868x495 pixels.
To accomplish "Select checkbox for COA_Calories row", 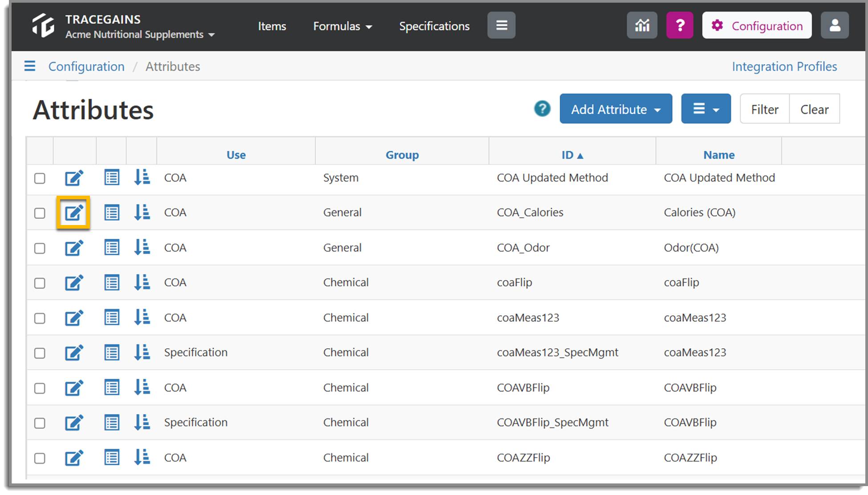I will click(40, 213).
